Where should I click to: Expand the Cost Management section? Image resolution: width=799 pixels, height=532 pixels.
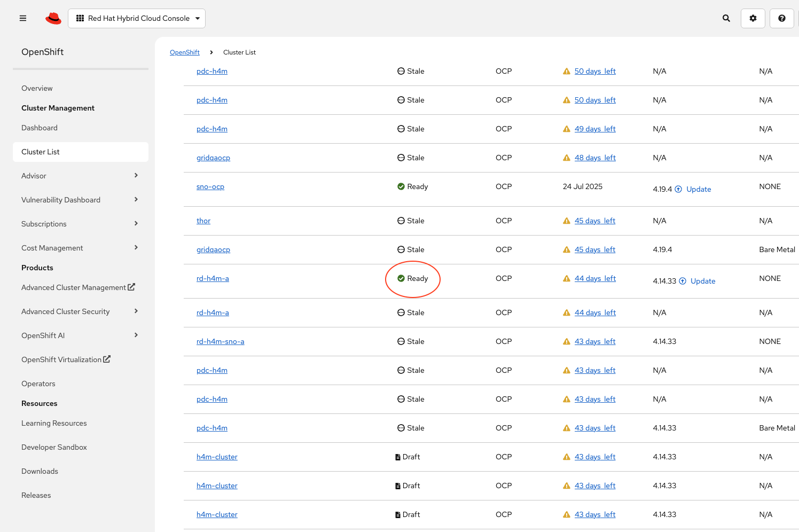pyautogui.click(x=136, y=248)
